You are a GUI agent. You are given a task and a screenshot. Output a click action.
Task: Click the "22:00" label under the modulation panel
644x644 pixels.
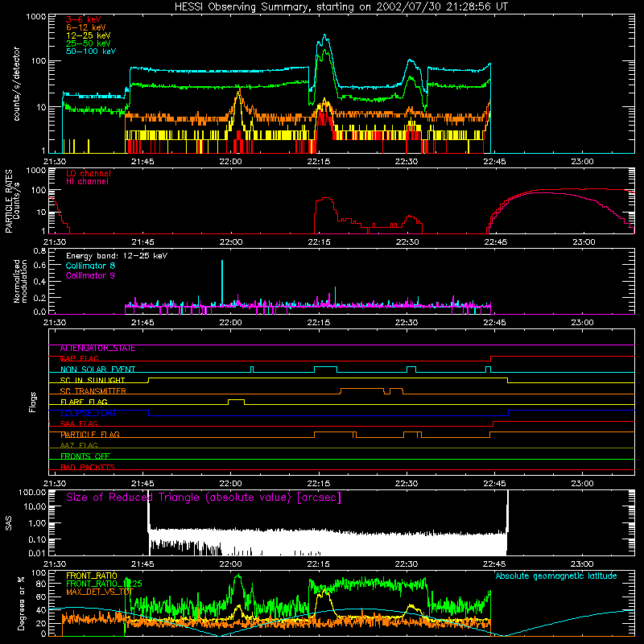point(230,323)
